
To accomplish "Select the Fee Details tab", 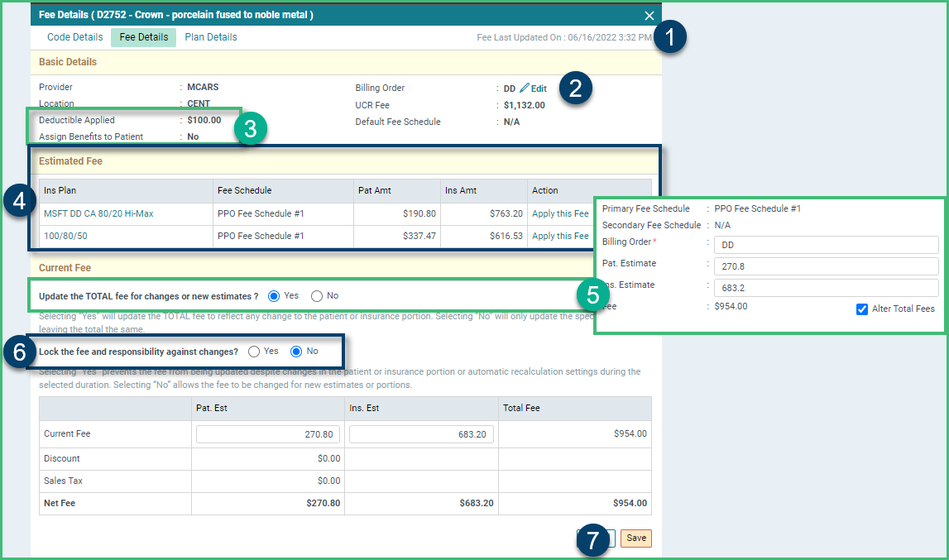I will click(x=143, y=37).
